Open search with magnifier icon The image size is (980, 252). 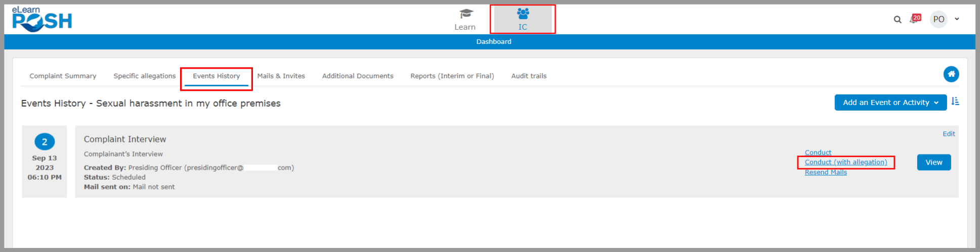pyautogui.click(x=897, y=20)
